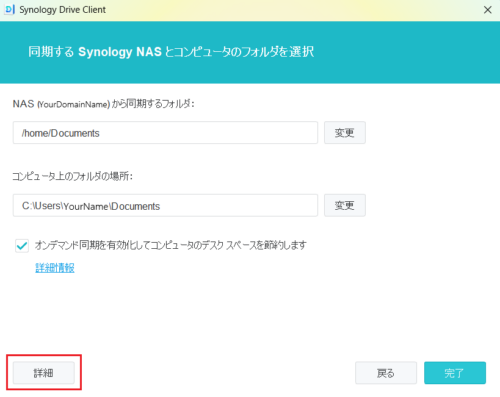Click the /home/Documents NAS folder field
Screen dimensions: 500x397
pyautogui.click(x=165, y=133)
